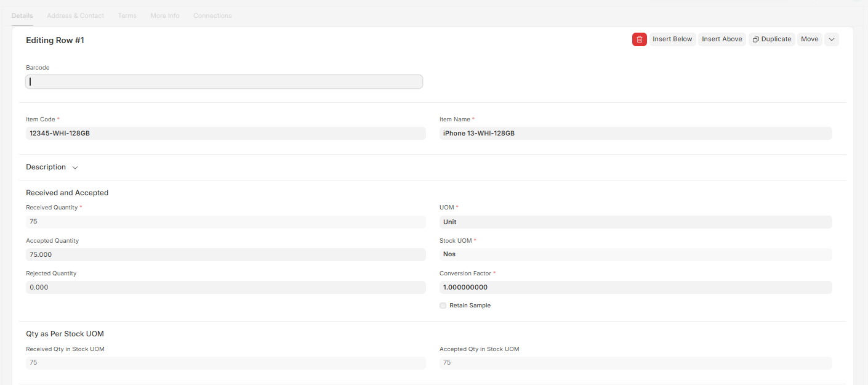Go to the Connections tab
The width and height of the screenshot is (868, 385).
pos(212,15)
